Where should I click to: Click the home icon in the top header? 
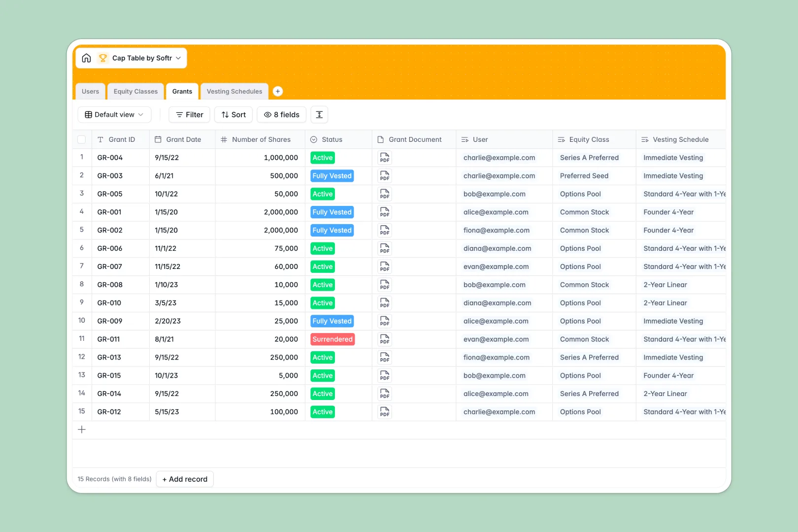point(86,58)
